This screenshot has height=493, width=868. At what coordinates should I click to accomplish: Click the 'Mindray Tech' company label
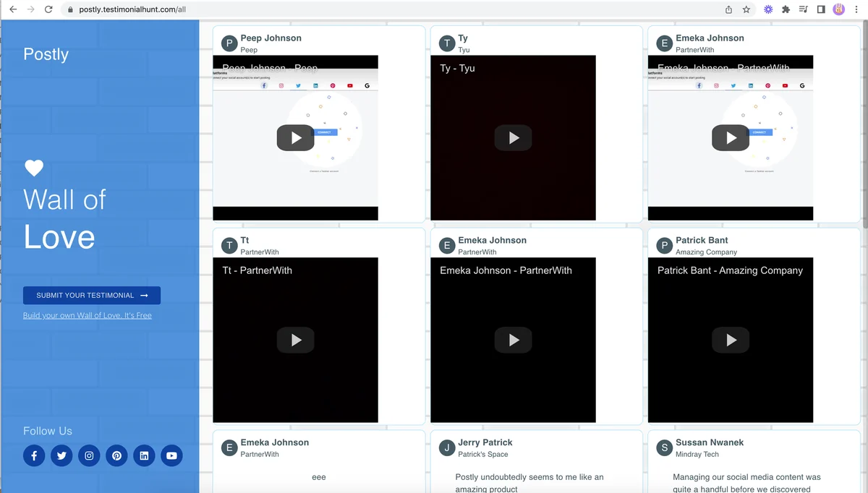tap(697, 455)
